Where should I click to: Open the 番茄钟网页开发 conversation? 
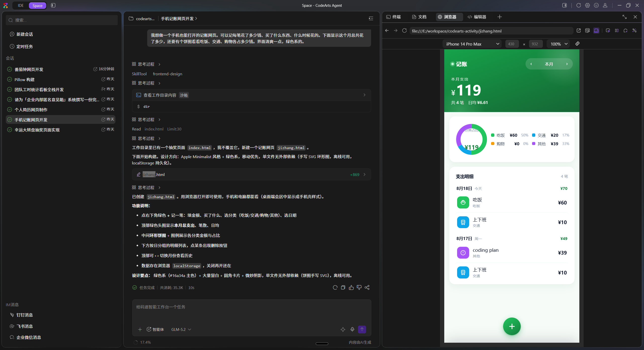tap(60, 69)
